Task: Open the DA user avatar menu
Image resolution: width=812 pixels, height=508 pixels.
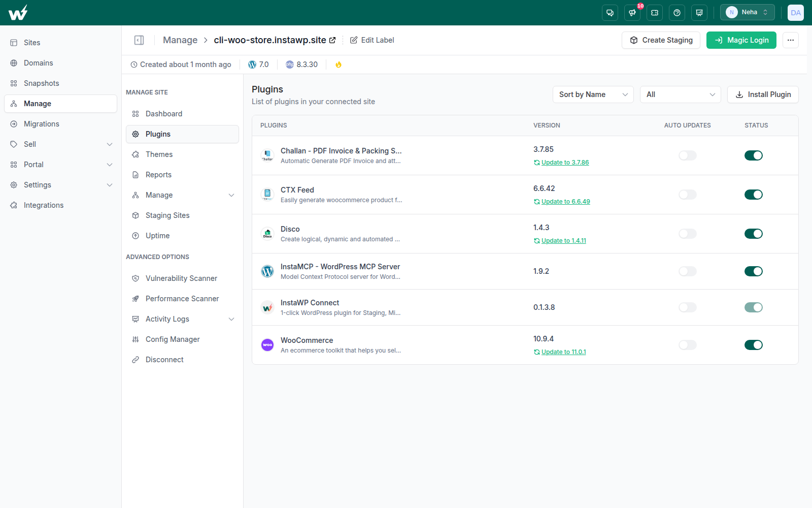Action: coord(796,13)
